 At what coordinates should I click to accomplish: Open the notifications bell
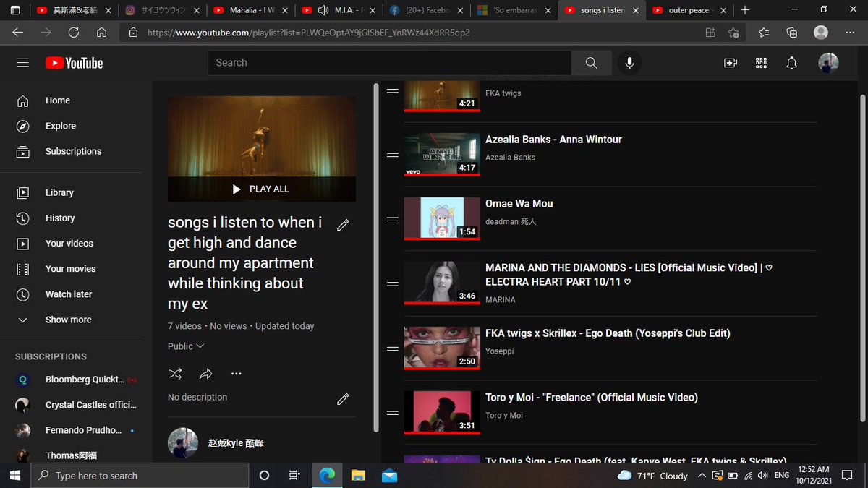[x=792, y=63]
